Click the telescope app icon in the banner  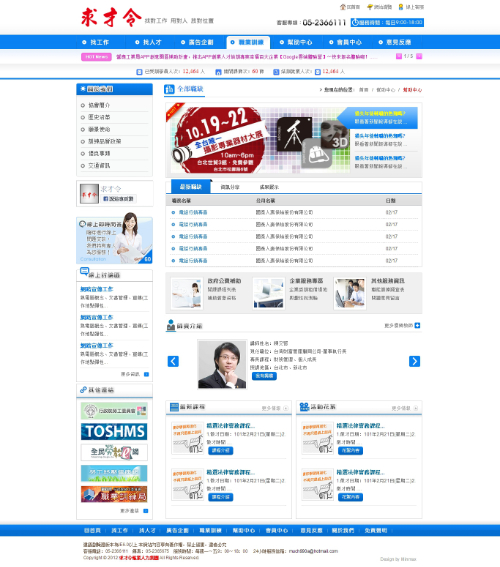pos(294,134)
